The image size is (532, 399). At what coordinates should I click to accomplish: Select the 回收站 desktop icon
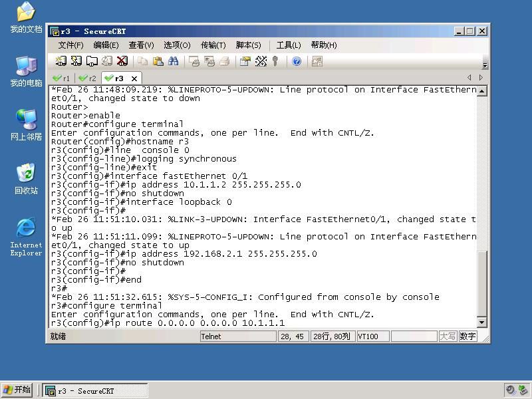coord(26,179)
